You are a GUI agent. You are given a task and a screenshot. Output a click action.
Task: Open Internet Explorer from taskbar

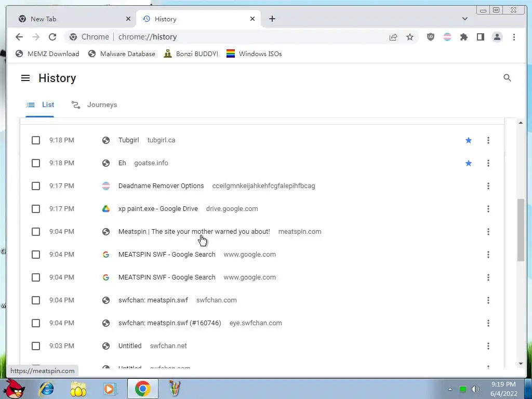tap(46, 389)
